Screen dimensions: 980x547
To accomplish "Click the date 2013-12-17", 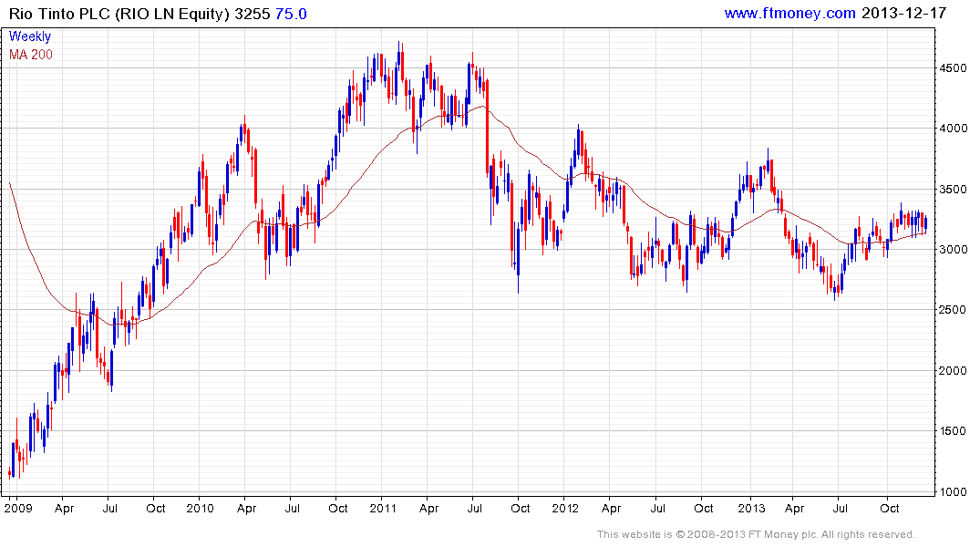I will [x=904, y=13].
